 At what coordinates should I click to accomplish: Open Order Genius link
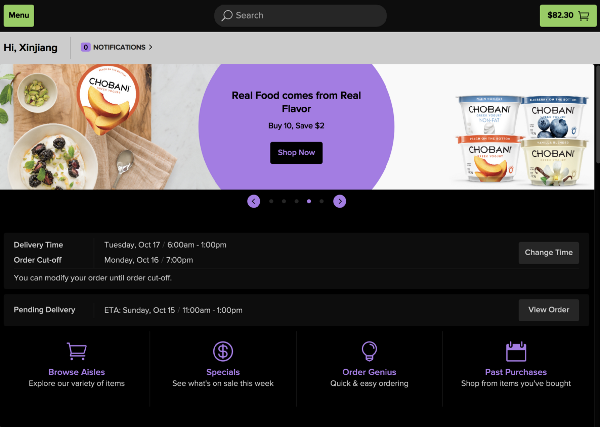(x=369, y=372)
